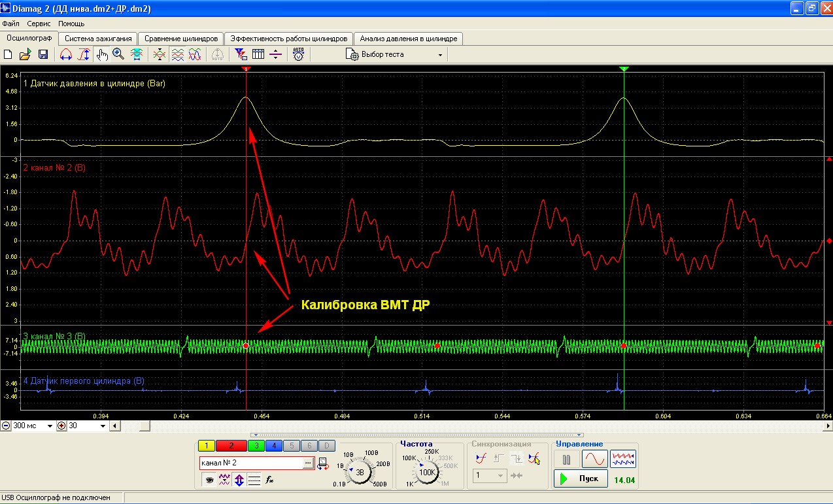Start acquisition with the Пуск button
This screenshot has height=504, width=833.
click(581, 479)
